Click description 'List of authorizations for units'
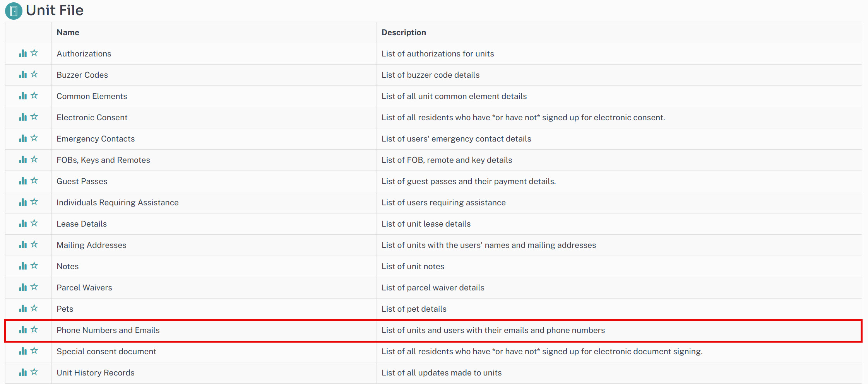 click(x=438, y=54)
